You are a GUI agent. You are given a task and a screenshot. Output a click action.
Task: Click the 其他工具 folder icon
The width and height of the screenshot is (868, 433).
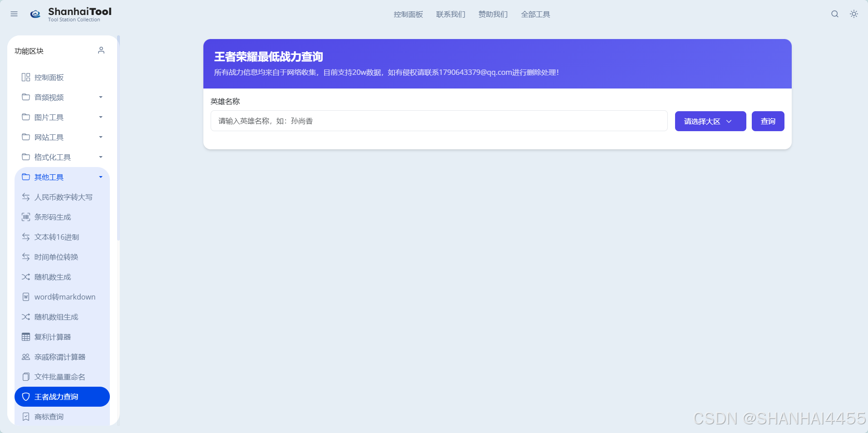pyautogui.click(x=26, y=177)
